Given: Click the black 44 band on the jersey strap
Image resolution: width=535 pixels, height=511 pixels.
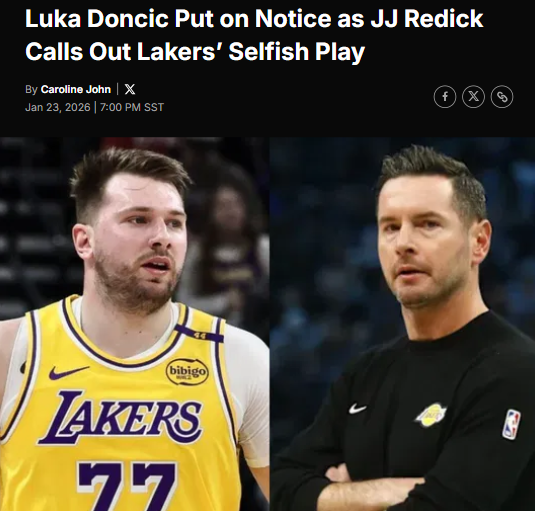Looking at the screenshot, I should click(x=200, y=334).
